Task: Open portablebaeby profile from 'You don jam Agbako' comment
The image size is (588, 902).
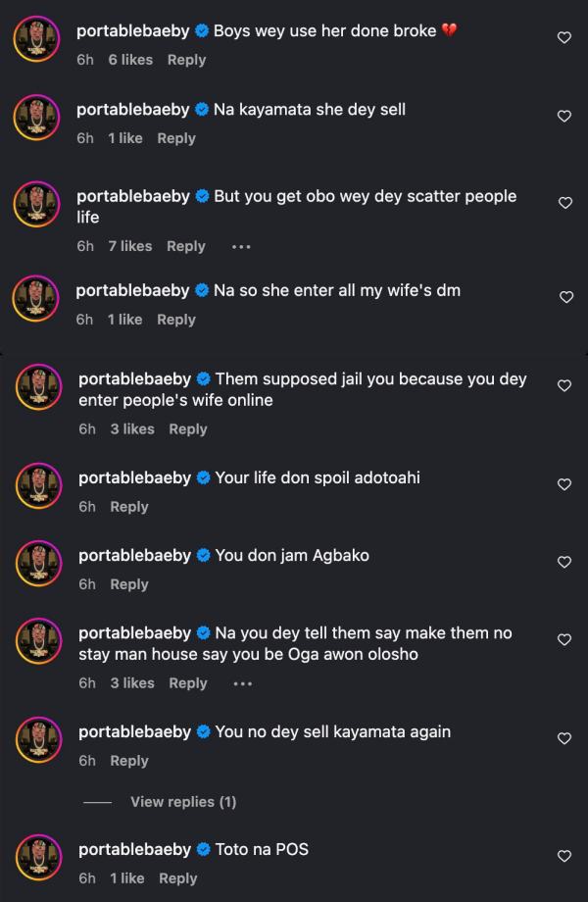Action: [x=134, y=555]
